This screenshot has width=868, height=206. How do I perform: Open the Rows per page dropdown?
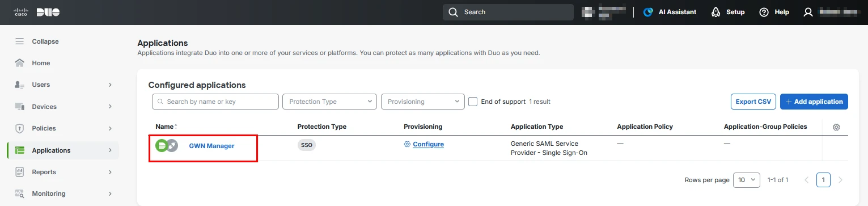point(747,180)
